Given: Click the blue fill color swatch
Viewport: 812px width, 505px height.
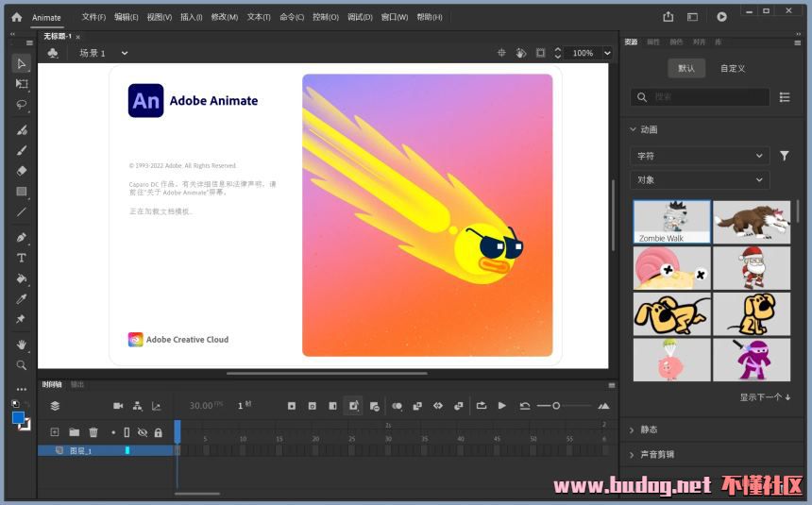Looking at the screenshot, I should [18, 418].
